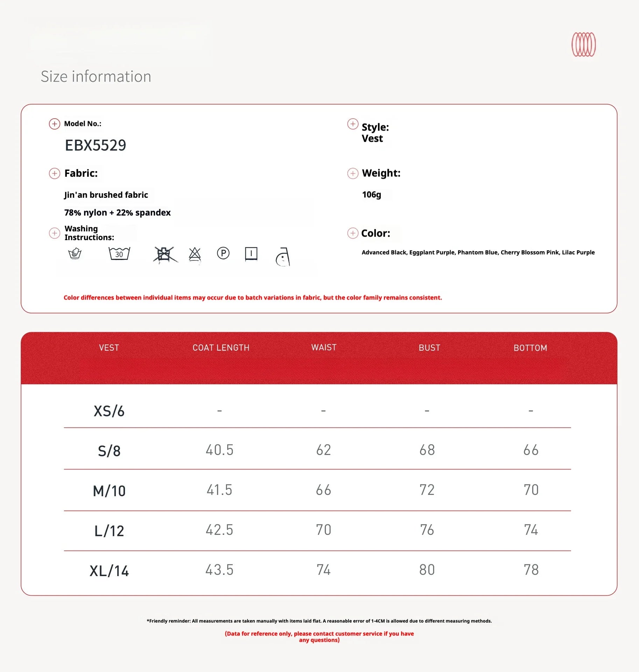This screenshot has height=672, width=639.
Task: Click the EBX5529 model number text
Action: coord(96,145)
